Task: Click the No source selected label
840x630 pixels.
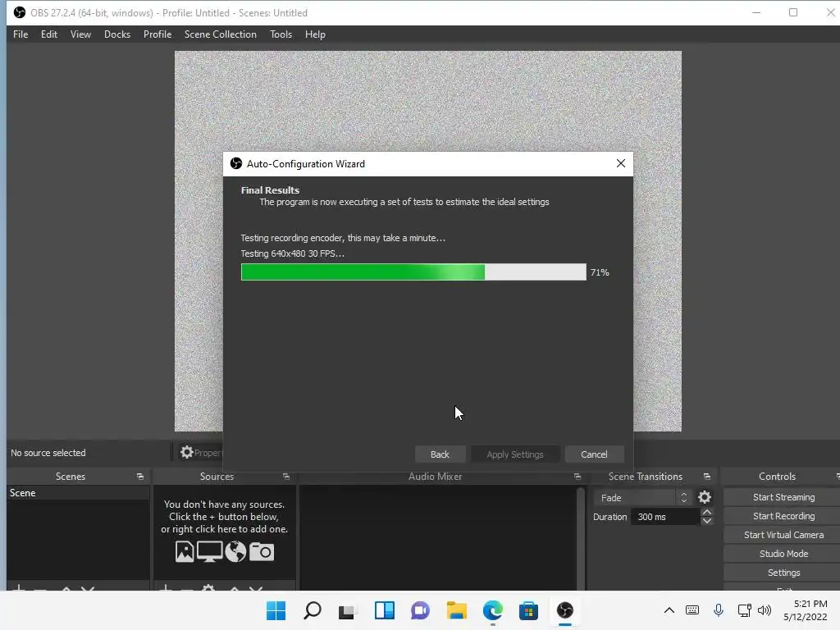Action: click(48, 453)
